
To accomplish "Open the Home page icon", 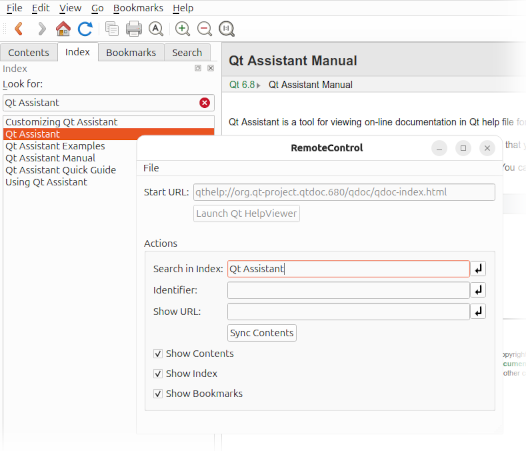I will pyautogui.click(x=63, y=29).
